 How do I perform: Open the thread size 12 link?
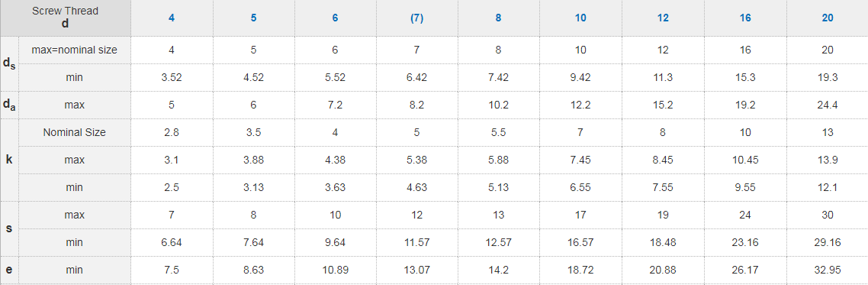pos(663,18)
